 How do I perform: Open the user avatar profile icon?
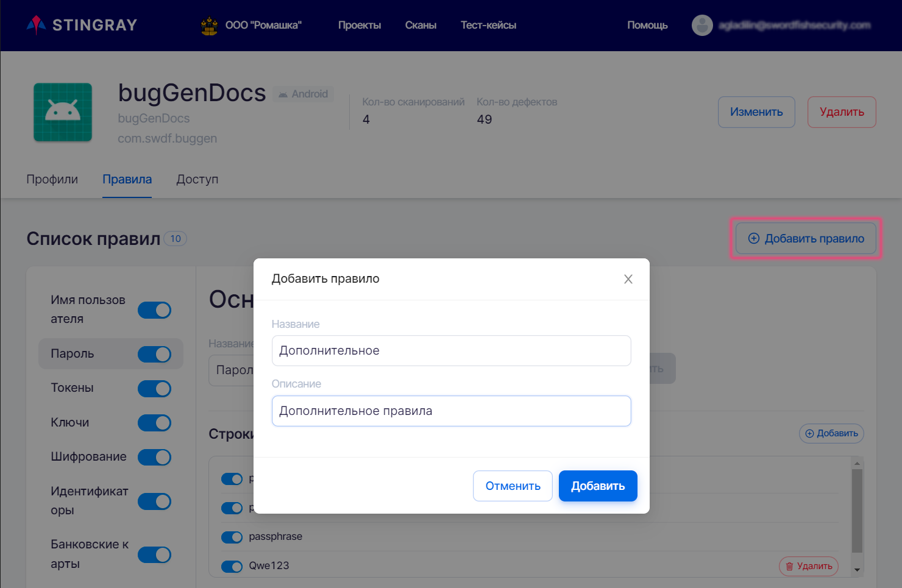702,25
